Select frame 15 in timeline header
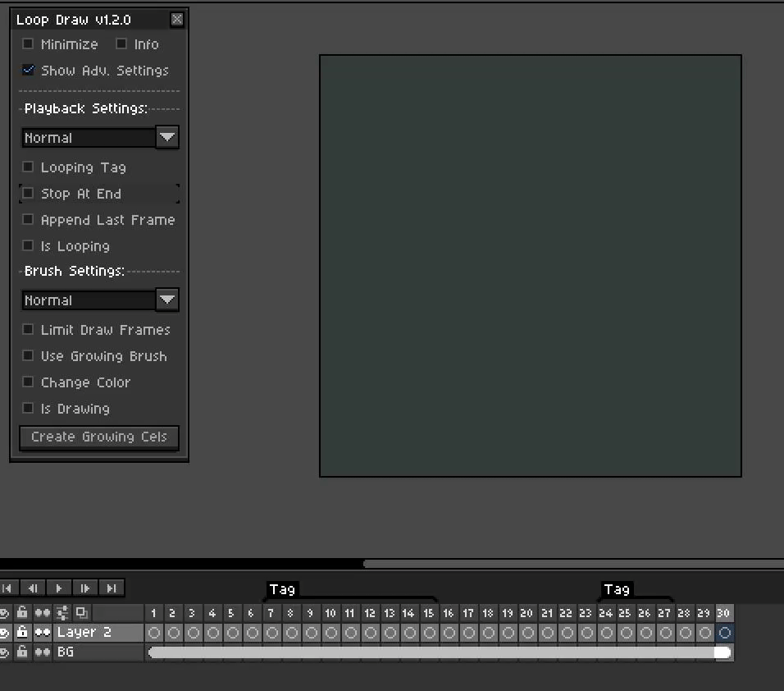 (x=429, y=613)
